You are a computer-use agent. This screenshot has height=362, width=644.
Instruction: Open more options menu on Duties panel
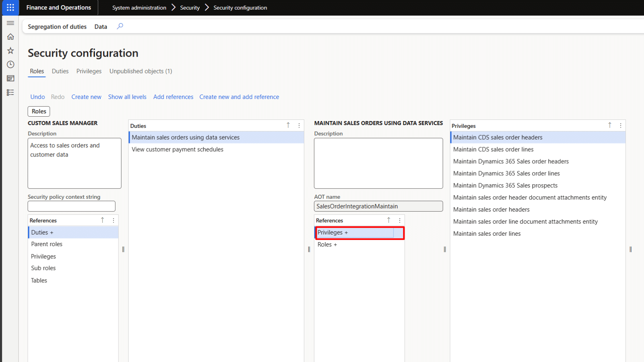(299, 125)
